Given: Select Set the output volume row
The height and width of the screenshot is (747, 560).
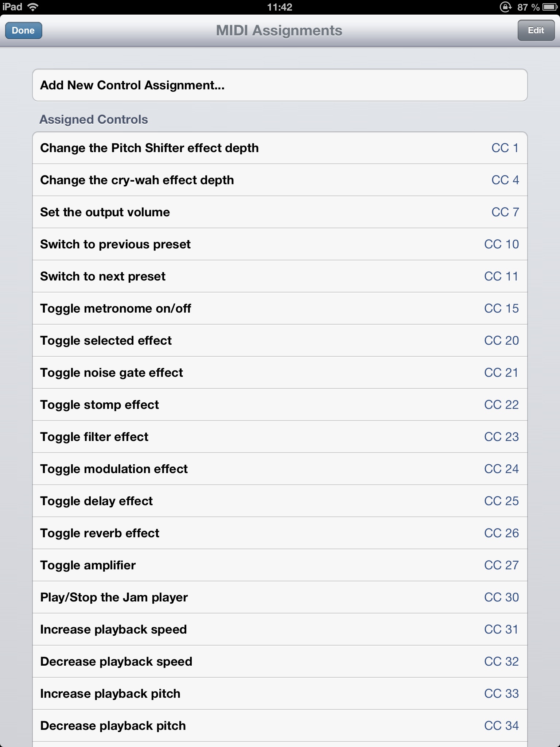Looking at the screenshot, I should tap(280, 212).
